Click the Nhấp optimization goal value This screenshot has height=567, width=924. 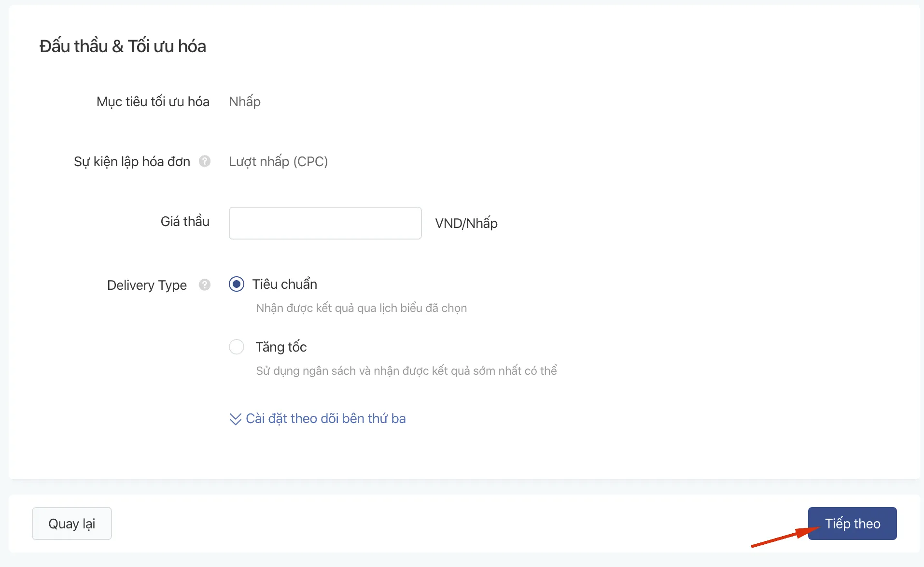coord(245,101)
